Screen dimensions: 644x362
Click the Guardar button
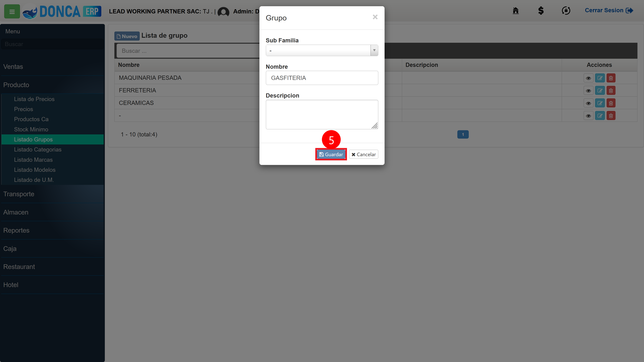(x=331, y=154)
